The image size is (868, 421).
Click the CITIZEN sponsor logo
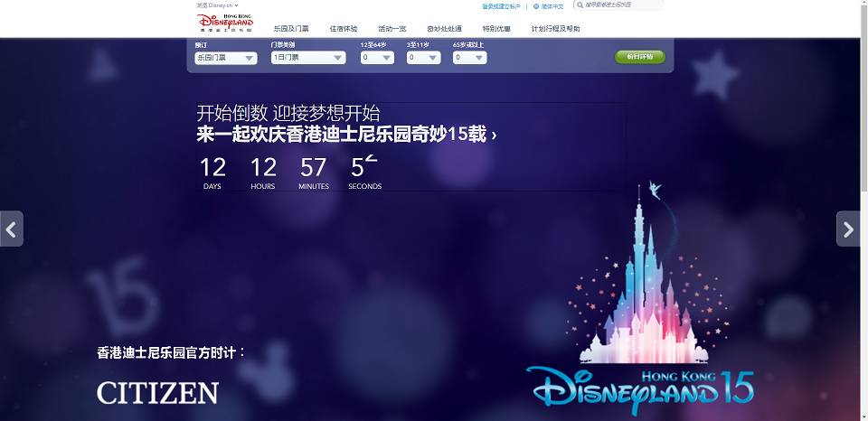157,392
